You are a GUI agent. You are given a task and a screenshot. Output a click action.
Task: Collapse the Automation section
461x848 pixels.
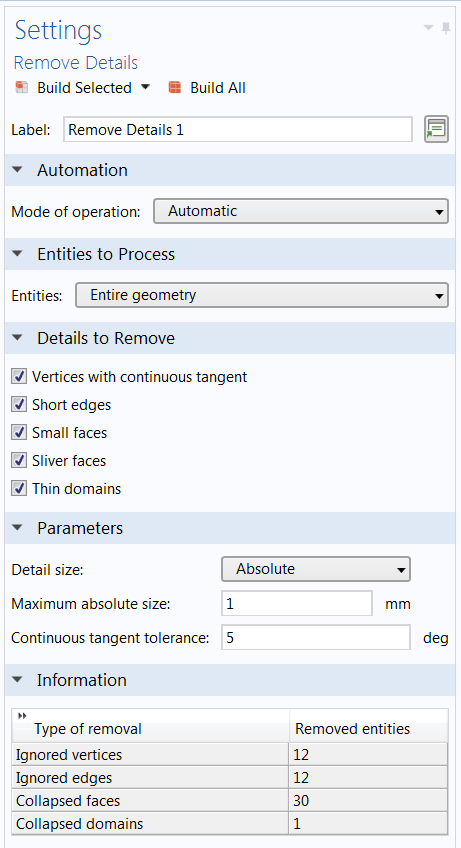click(18, 170)
